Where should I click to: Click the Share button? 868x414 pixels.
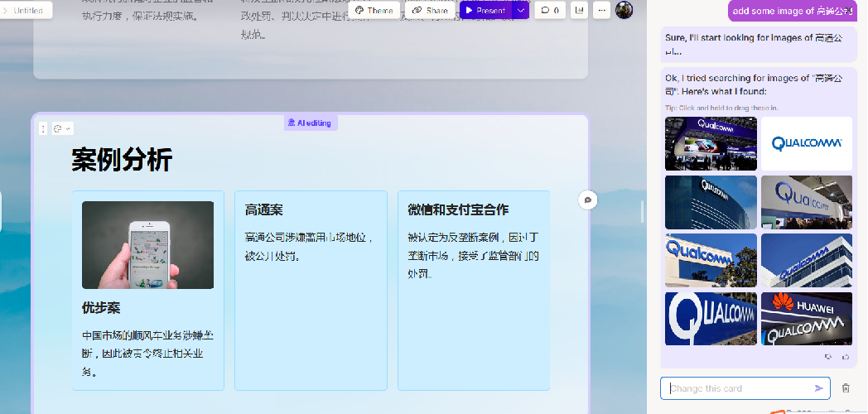click(x=430, y=11)
